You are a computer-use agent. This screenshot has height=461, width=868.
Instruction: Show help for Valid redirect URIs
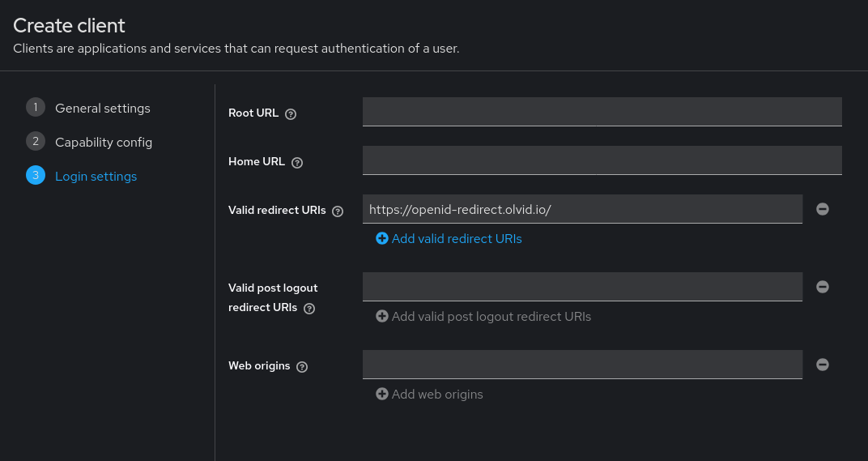pyautogui.click(x=338, y=211)
